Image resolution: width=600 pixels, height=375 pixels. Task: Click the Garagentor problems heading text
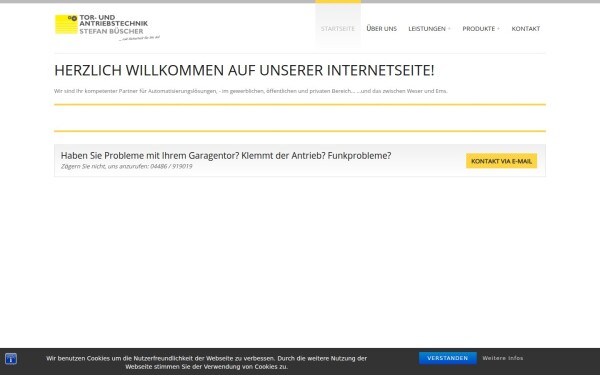226,156
